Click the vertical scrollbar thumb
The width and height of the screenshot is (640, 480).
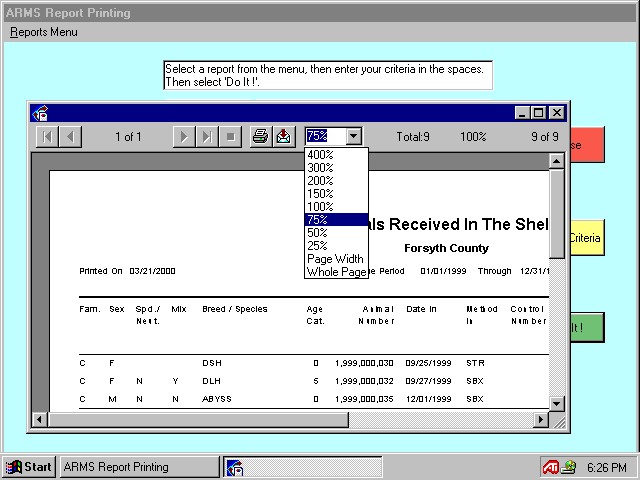(x=557, y=213)
